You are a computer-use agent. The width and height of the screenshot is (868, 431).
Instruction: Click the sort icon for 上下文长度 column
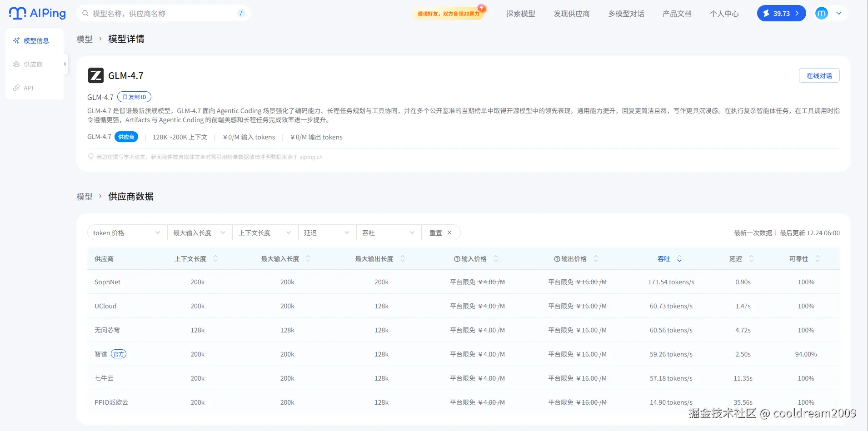[215, 258]
